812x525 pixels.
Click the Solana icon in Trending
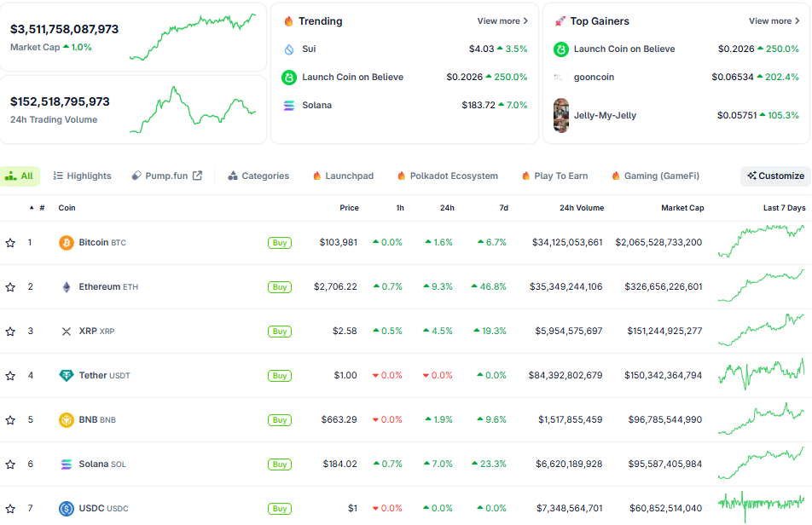(289, 106)
